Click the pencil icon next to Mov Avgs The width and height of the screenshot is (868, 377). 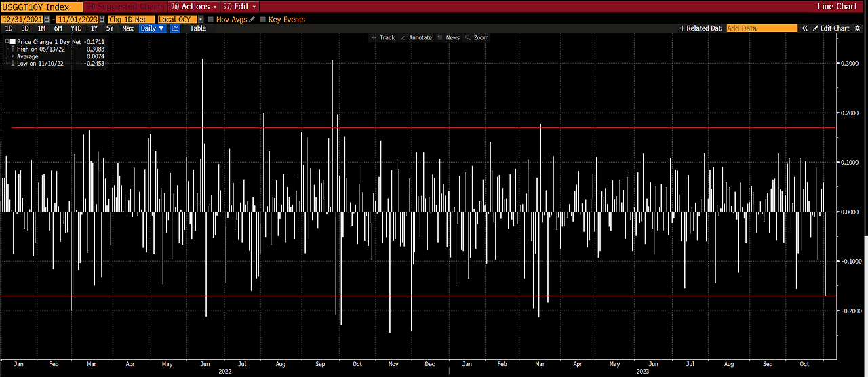click(x=252, y=20)
